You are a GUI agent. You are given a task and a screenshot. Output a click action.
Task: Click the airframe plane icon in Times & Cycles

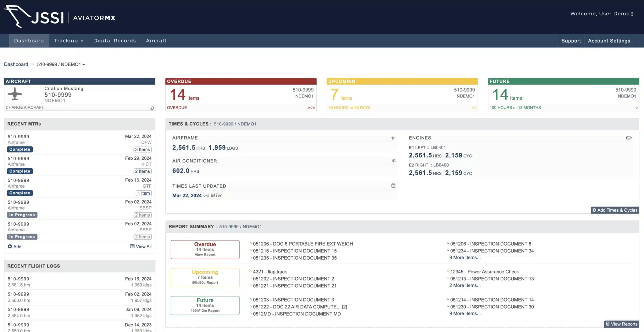click(x=393, y=138)
